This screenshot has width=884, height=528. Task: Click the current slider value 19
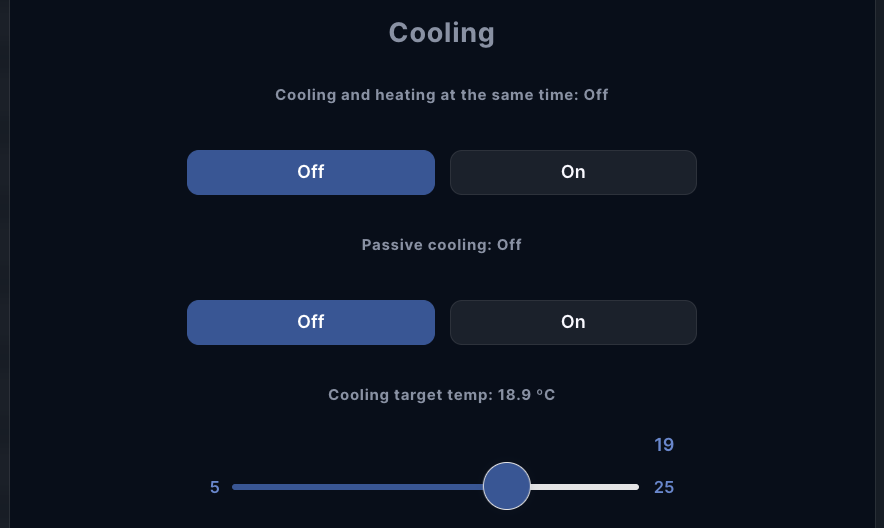coord(664,445)
